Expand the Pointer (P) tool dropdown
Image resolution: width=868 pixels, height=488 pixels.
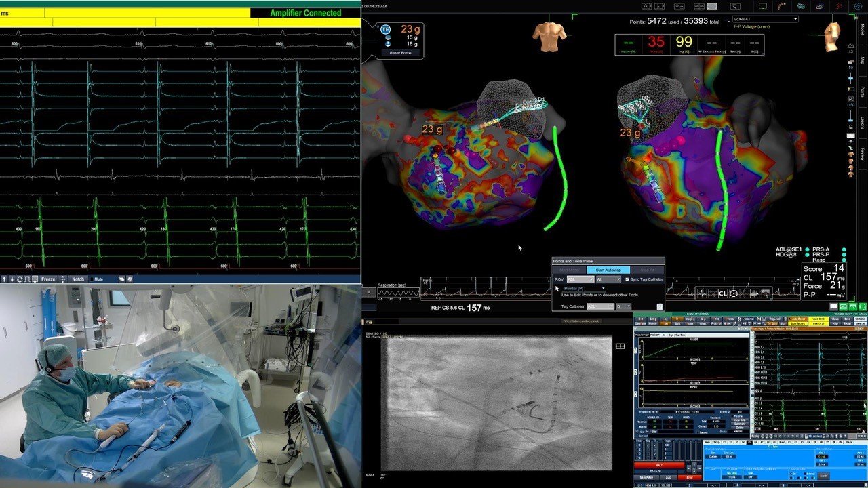tap(603, 289)
